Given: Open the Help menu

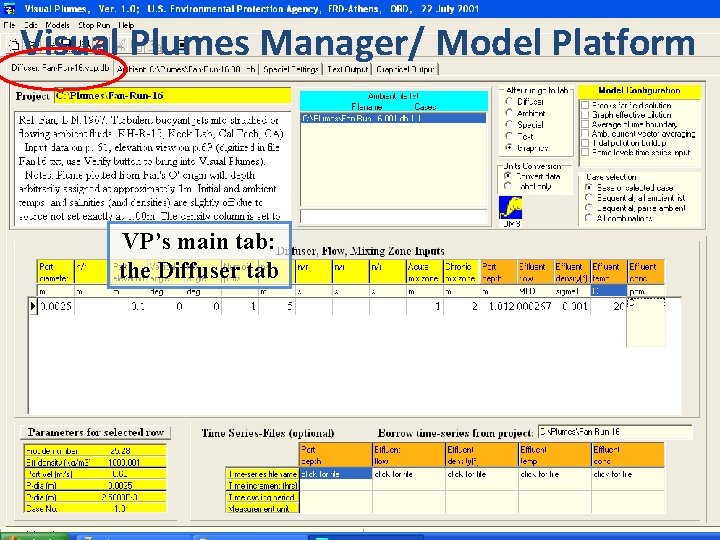Looking at the screenshot, I should coord(126,25).
